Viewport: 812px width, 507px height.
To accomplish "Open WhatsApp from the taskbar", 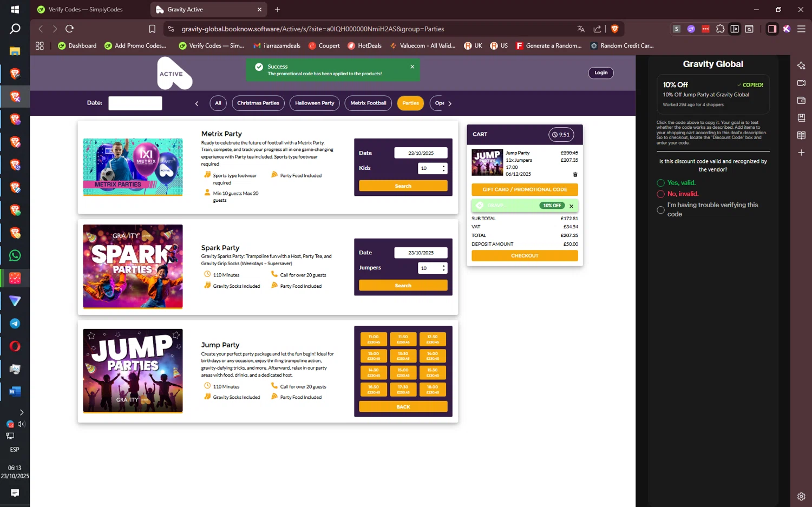I will pyautogui.click(x=15, y=255).
